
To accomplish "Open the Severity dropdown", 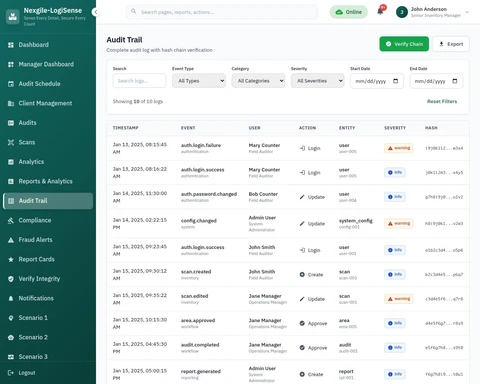I will [x=317, y=81].
